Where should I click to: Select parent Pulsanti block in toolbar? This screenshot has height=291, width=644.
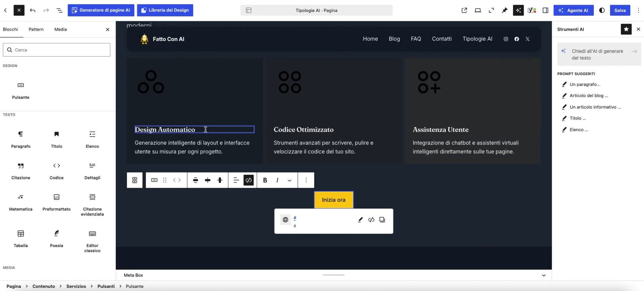135,180
